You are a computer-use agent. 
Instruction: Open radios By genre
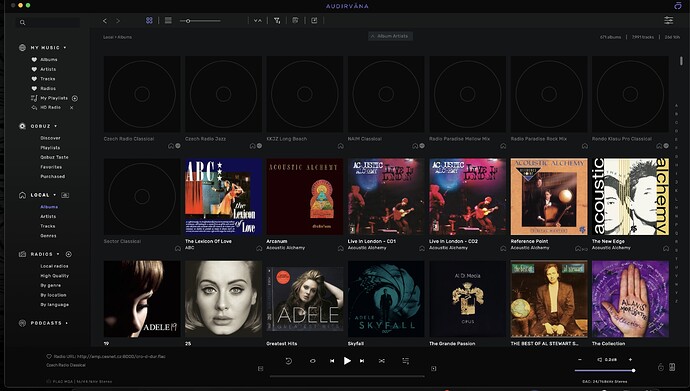click(51, 285)
